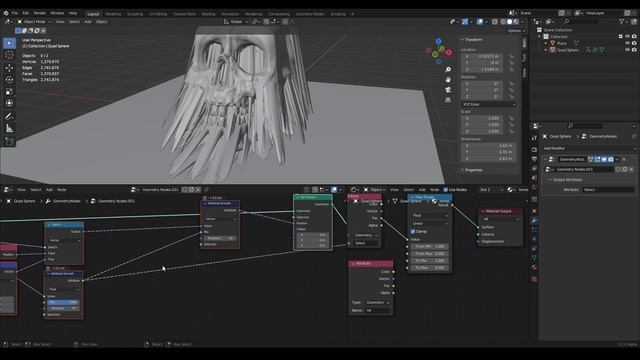
Task: Expand the Properties panel in sidebar
Action: coord(472,170)
